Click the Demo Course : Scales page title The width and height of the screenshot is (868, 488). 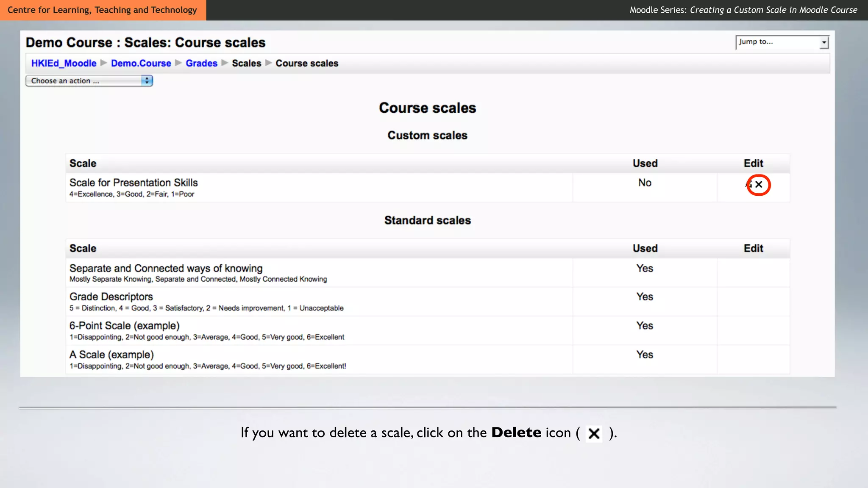tap(145, 42)
